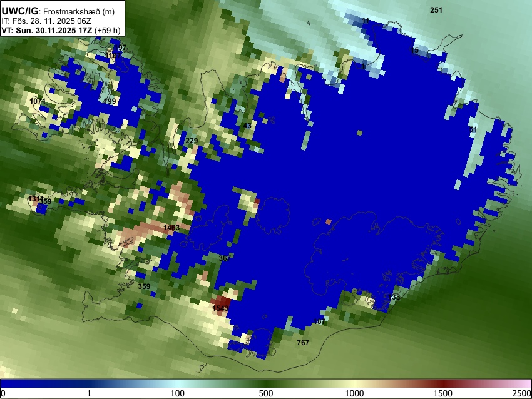Click the legend label 1000
Screen dimensions: 532x399
[x=354, y=393]
